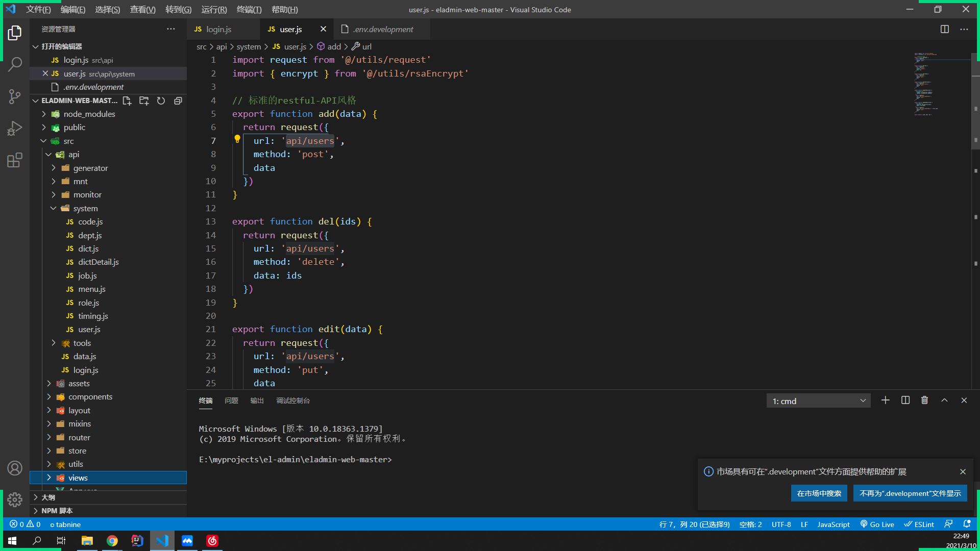980x551 pixels.
Task: Open explorer panel more actions menu
Action: [170, 29]
